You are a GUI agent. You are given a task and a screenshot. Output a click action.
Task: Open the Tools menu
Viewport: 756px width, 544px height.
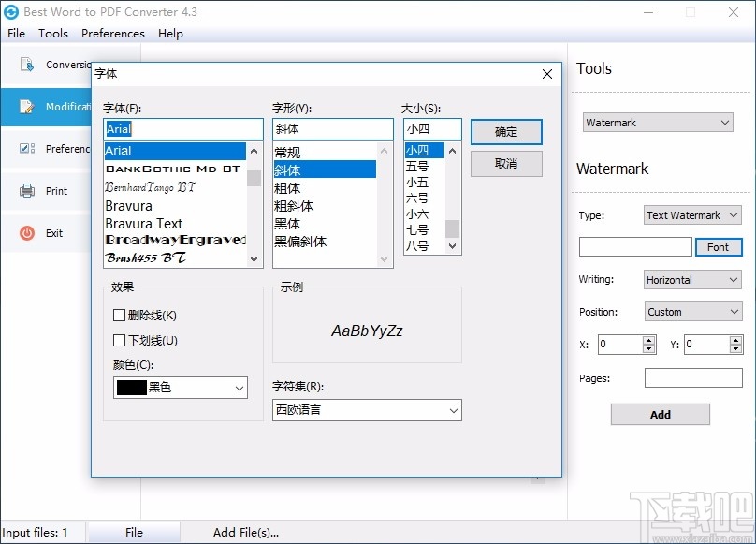52,34
